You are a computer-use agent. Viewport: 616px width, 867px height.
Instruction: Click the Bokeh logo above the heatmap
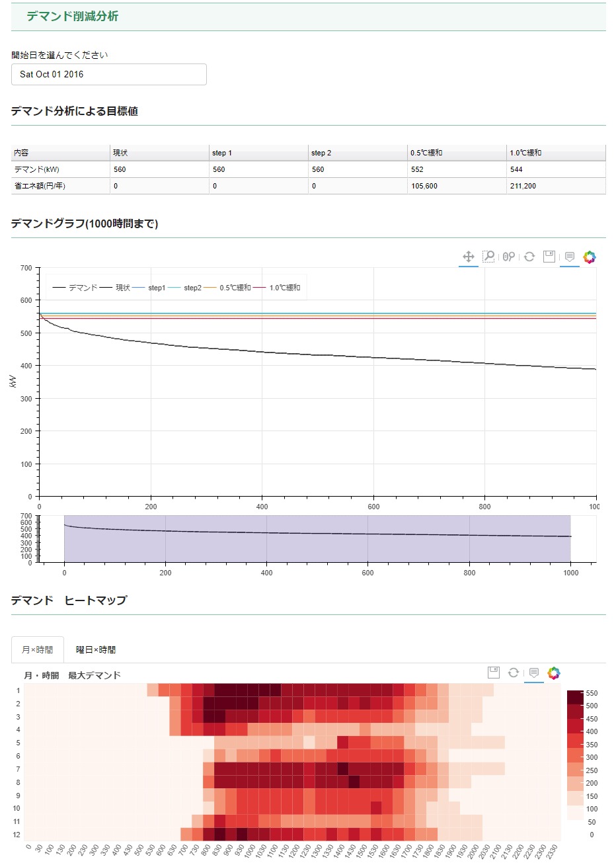click(x=554, y=673)
